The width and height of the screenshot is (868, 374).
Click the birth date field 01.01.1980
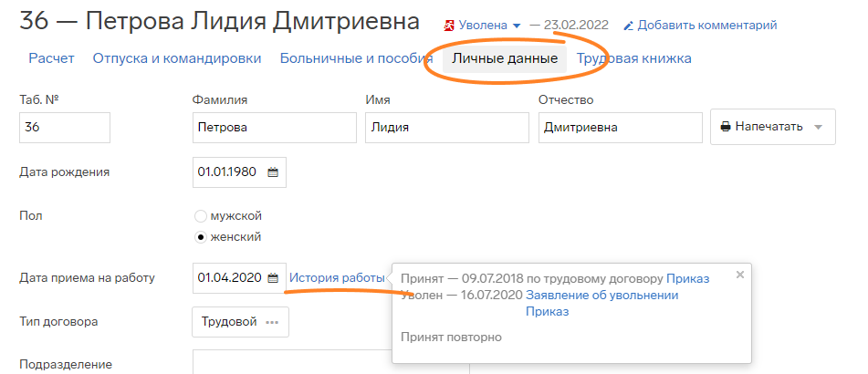point(239,172)
